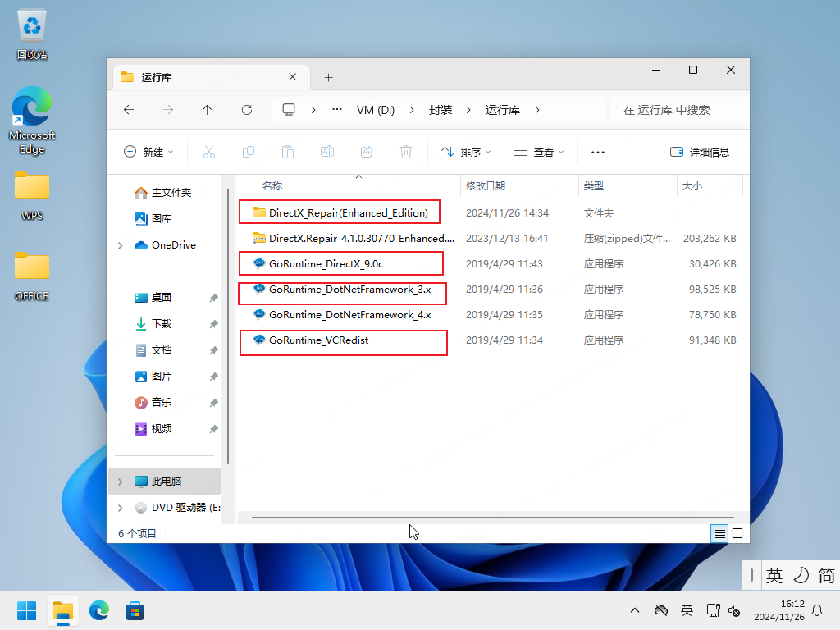Toggle IME 英 mode in floating bar
Screen dimensions: 840x630
tap(774, 576)
